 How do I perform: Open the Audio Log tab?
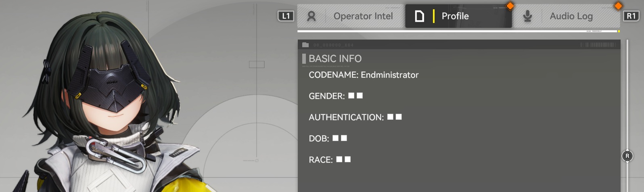(x=566, y=16)
